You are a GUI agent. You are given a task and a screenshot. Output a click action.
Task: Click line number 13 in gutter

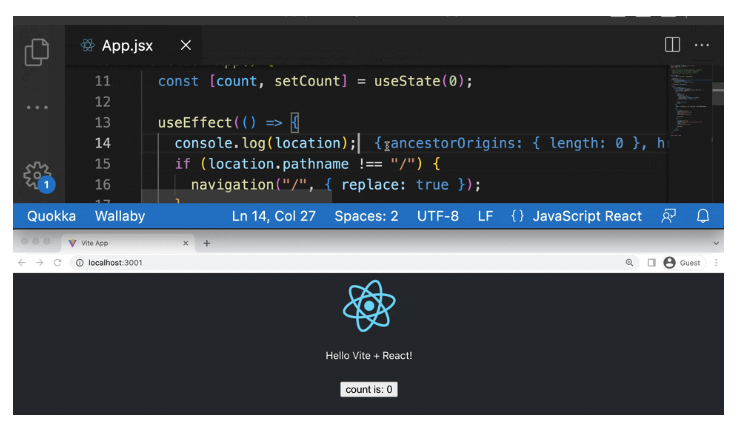click(x=103, y=123)
